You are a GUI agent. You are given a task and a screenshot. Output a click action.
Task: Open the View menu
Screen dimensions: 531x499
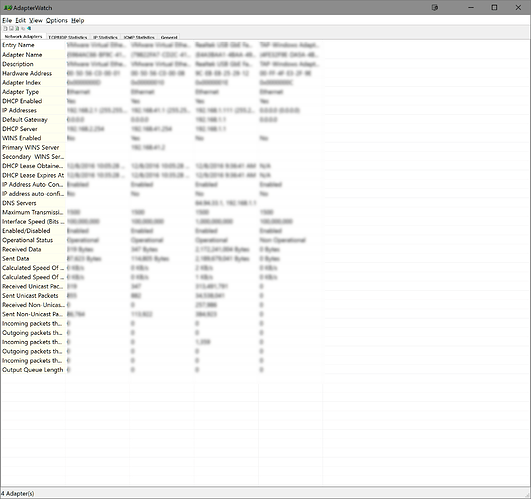[x=36, y=20]
